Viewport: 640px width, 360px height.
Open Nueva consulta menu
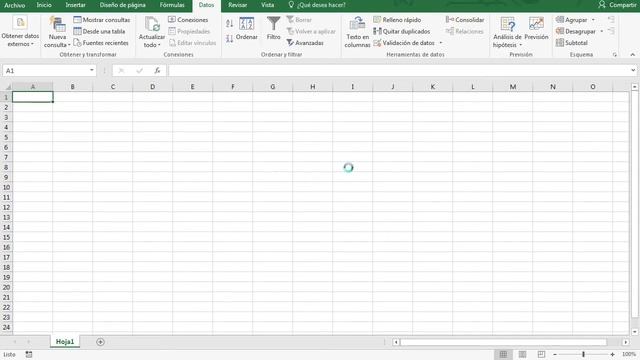point(57,32)
